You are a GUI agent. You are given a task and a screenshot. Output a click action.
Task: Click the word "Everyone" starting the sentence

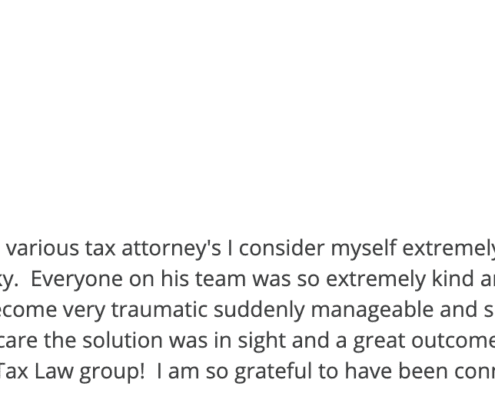(x=76, y=279)
